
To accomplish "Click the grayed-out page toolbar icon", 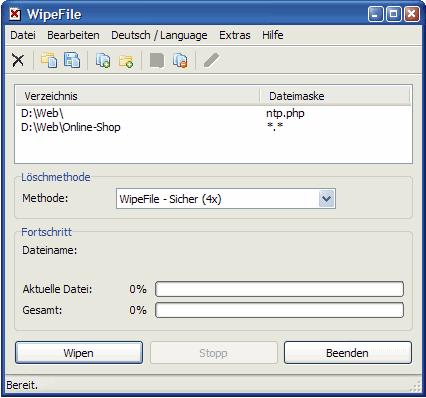I will 157,61.
